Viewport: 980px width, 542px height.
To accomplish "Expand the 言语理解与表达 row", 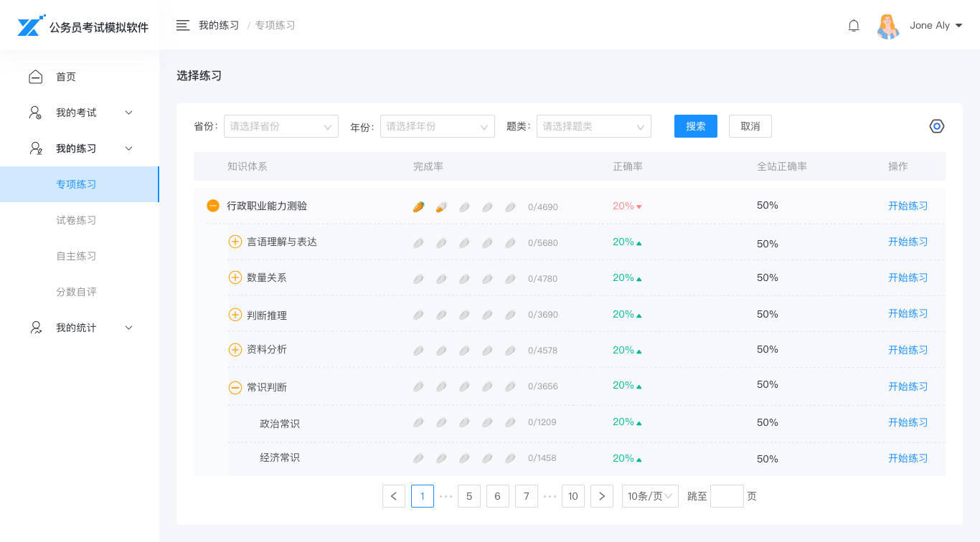I will coord(235,242).
